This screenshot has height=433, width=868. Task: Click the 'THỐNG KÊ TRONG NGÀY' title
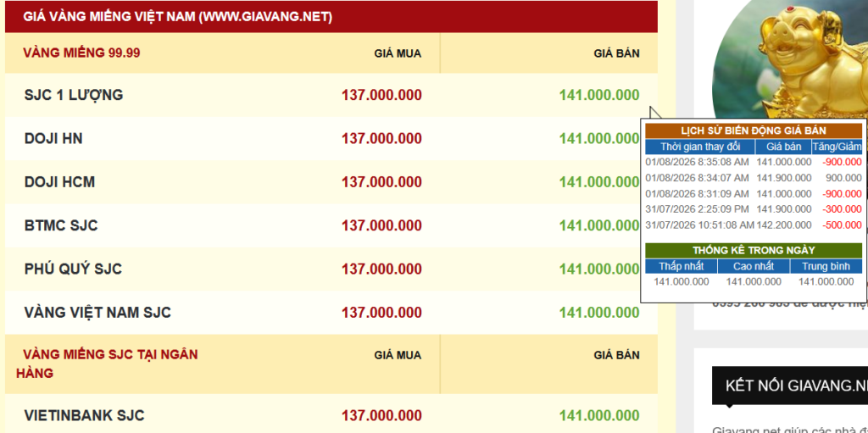point(754,250)
